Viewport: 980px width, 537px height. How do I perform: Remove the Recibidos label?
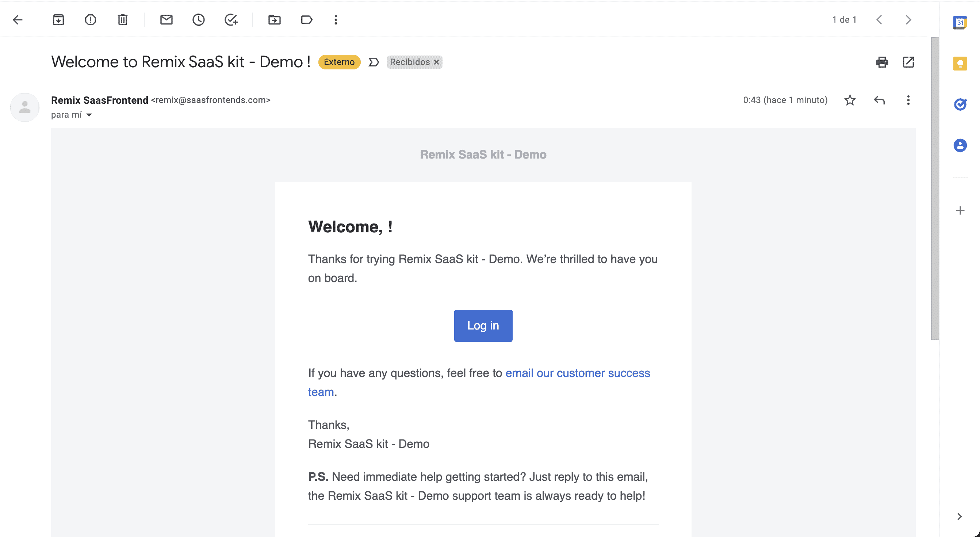click(x=436, y=62)
